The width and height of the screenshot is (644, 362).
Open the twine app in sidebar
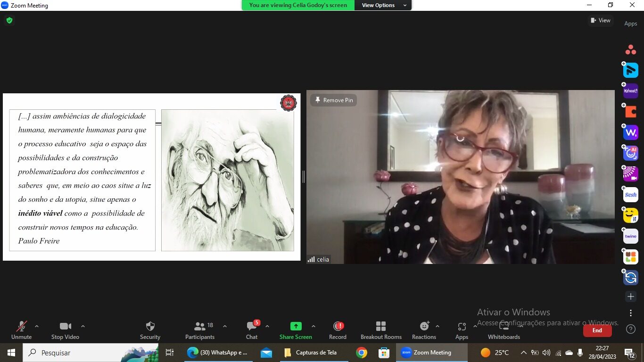(x=630, y=236)
